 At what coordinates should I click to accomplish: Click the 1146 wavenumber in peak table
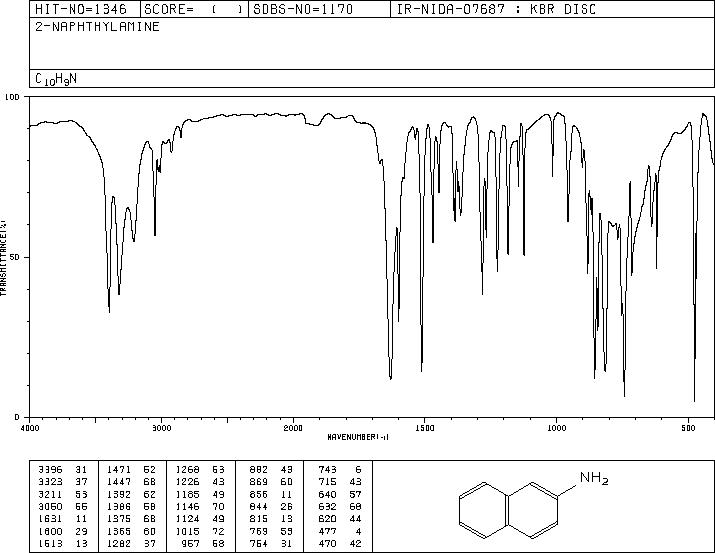pos(187,506)
